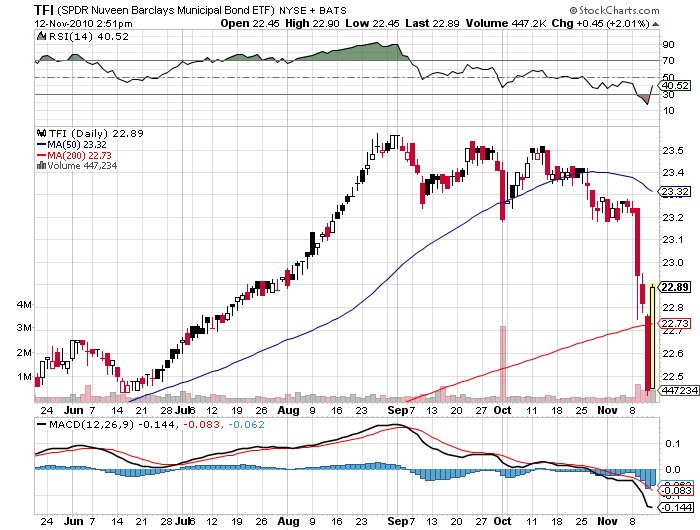The width and height of the screenshot is (700, 530).
Task: Click the 'Jun' label on price chart axis
Action: 73,410
